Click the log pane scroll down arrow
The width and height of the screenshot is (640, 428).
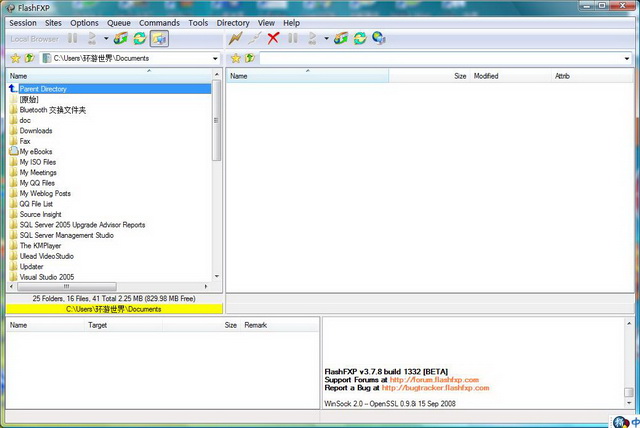tap(629, 403)
